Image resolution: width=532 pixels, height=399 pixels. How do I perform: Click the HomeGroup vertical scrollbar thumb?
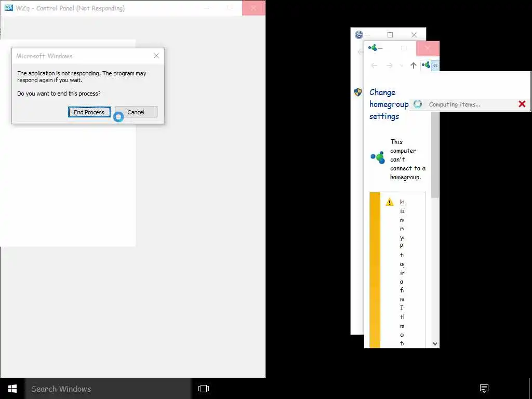[x=435, y=155]
